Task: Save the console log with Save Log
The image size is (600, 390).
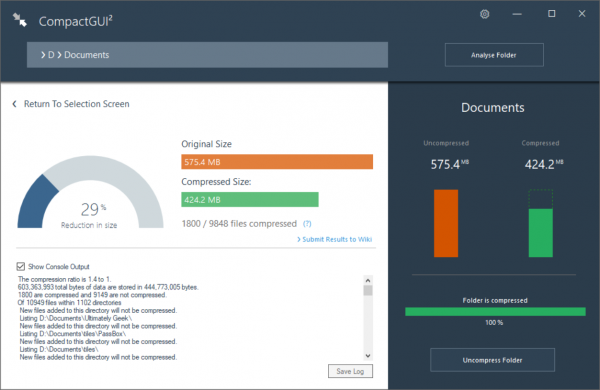Action: (x=350, y=371)
